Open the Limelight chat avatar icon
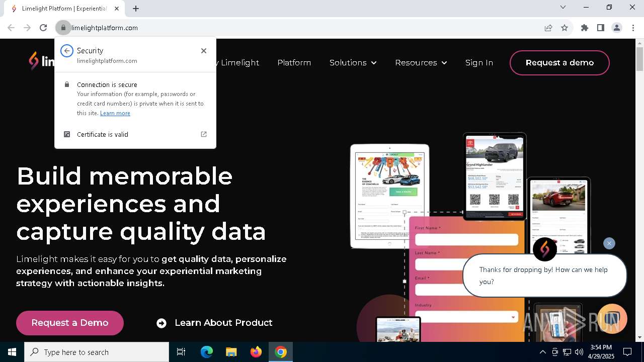 [545, 249]
